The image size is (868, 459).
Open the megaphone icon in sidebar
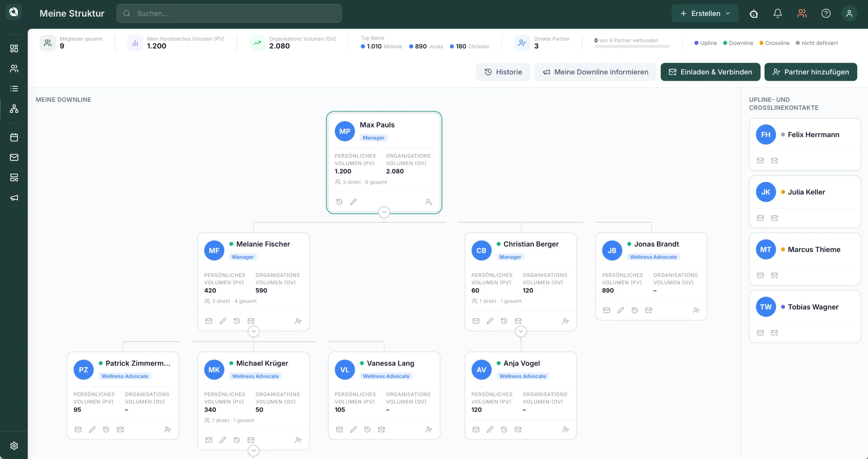tap(14, 198)
